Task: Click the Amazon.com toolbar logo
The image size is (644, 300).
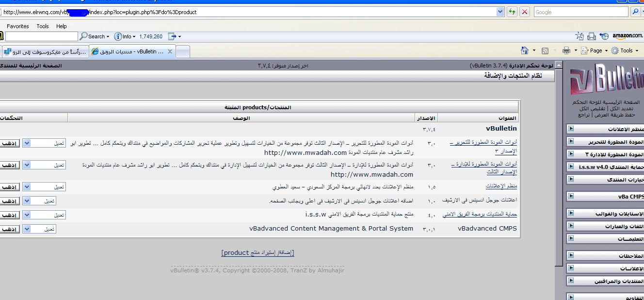Action: [627, 36]
